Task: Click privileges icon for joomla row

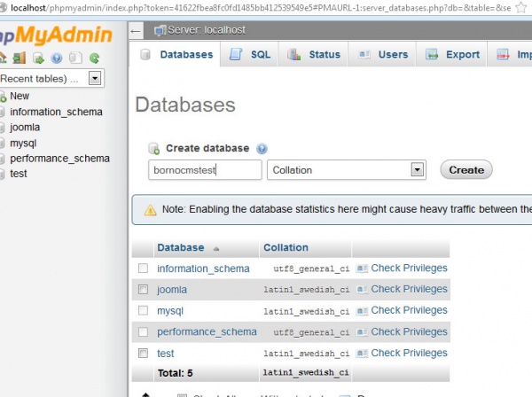Action: (x=362, y=290)
